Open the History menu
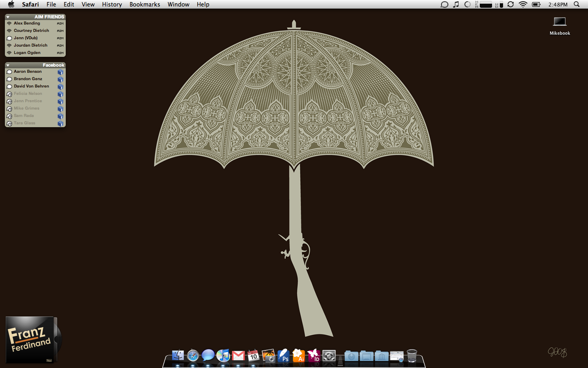This screenshot has width=588, height=368. coord(112,4)
